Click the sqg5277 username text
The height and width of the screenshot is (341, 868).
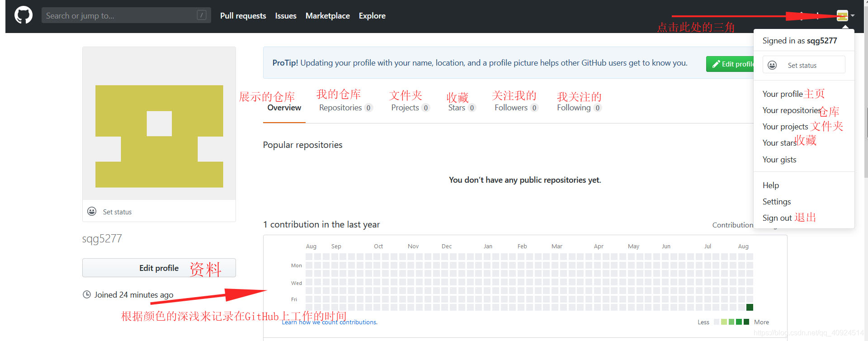[102, 238]
